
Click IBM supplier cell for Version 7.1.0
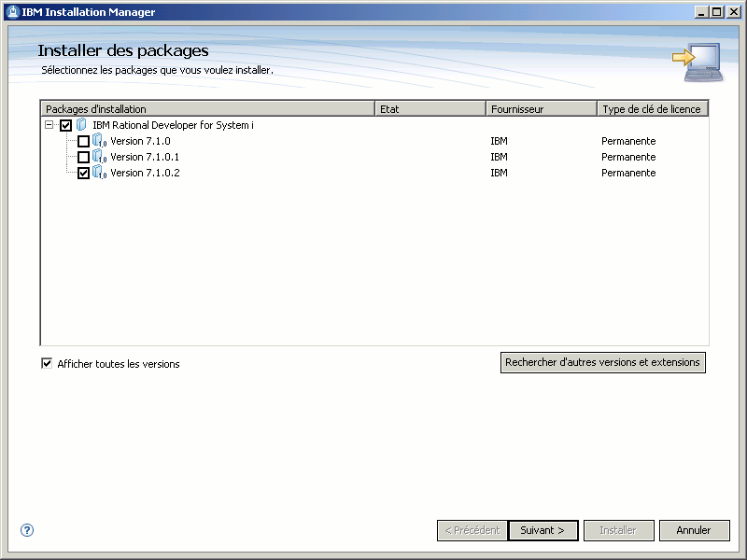click(x=499, y=141)
